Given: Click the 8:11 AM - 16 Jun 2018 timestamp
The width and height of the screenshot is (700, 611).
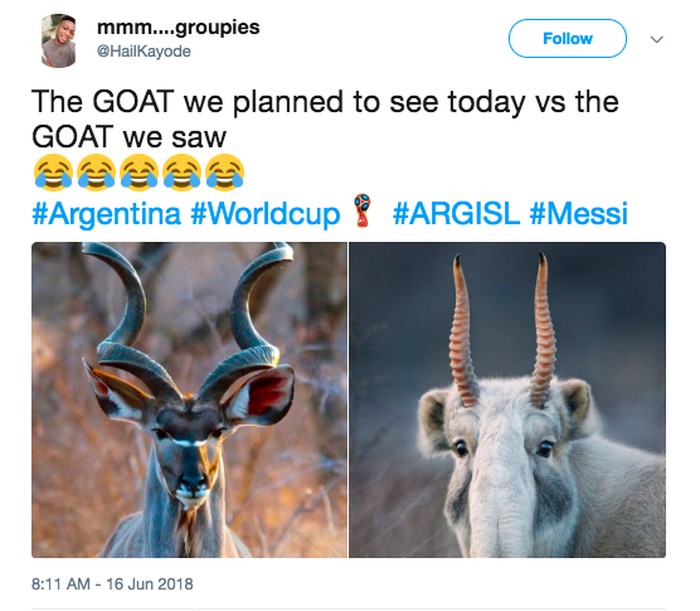Looking at the screenshot, I should pyautogui.click(x=112, y=582).
